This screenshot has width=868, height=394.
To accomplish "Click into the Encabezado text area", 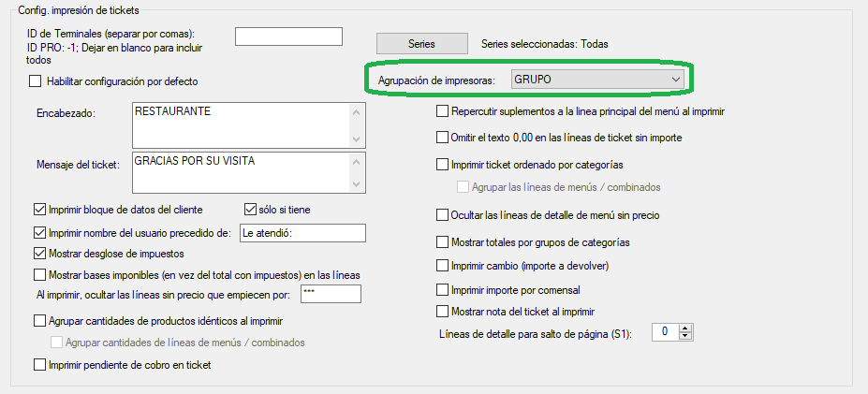I will click(242, 124).
